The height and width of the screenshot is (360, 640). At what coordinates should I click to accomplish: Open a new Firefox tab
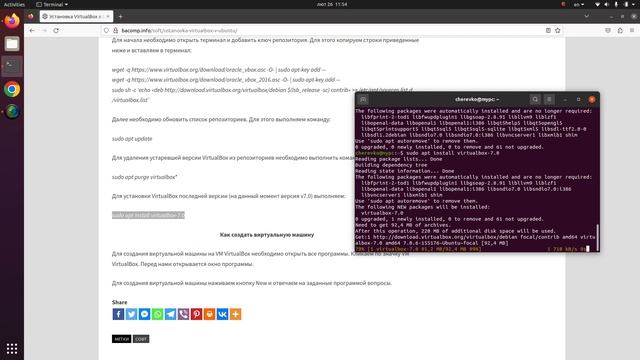pos(120,16)
